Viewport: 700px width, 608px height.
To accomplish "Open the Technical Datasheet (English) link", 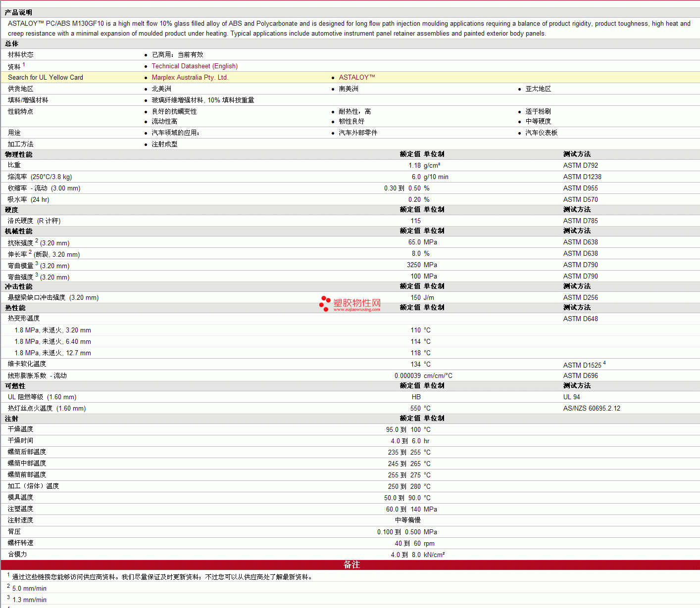I will point(195,66).
